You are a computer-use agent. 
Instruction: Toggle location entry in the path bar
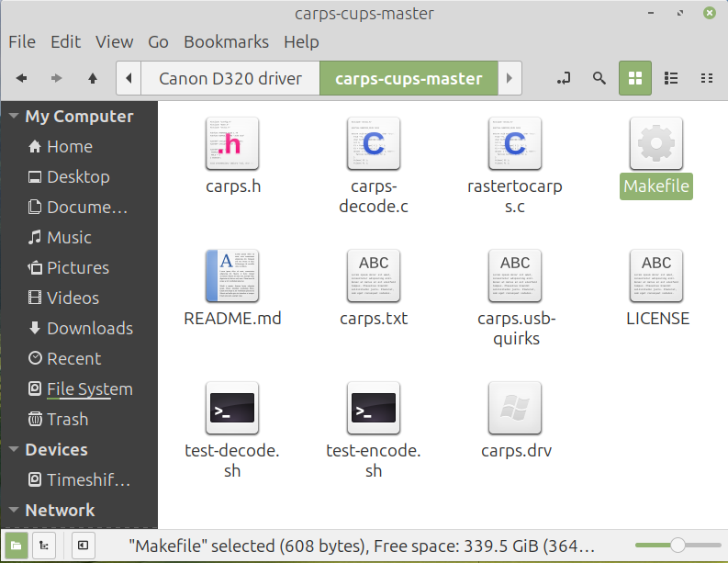click(564, 78)
